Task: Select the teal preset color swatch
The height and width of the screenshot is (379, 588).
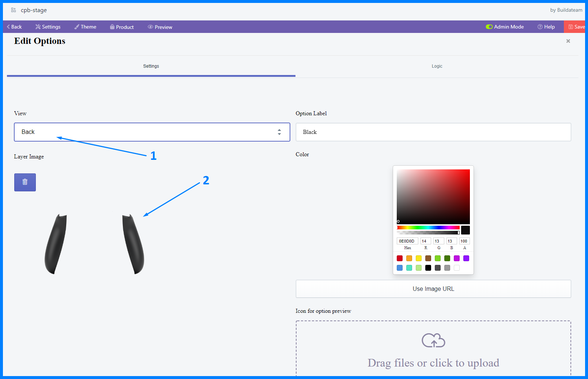Action: point(409,268)
